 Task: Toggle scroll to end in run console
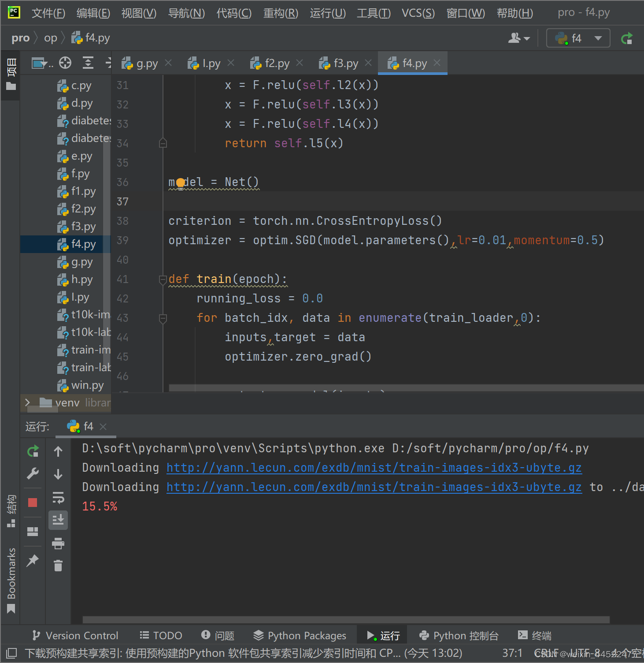[x=58, y=520]
